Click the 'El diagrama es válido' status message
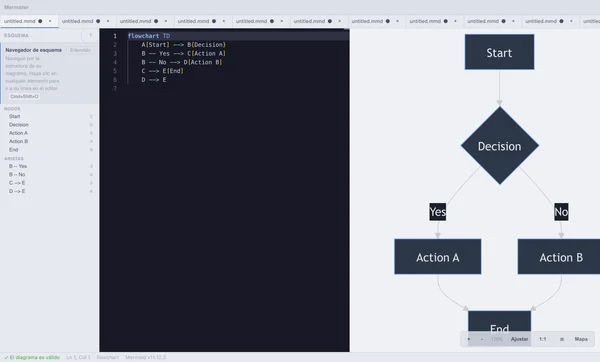Viewport: 600px width, 362px height. (32, 357)
